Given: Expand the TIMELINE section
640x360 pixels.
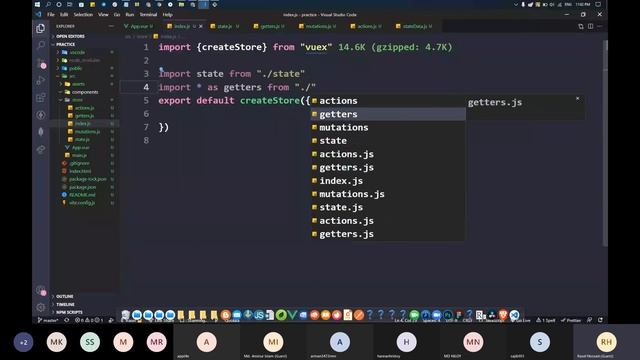Looking at the screenshot, I should coord(65,304).
